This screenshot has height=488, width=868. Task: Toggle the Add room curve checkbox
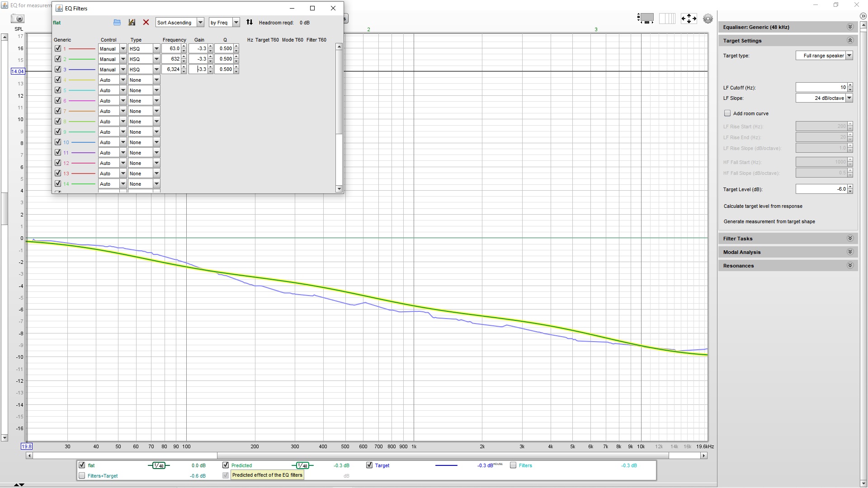[727, 113]
